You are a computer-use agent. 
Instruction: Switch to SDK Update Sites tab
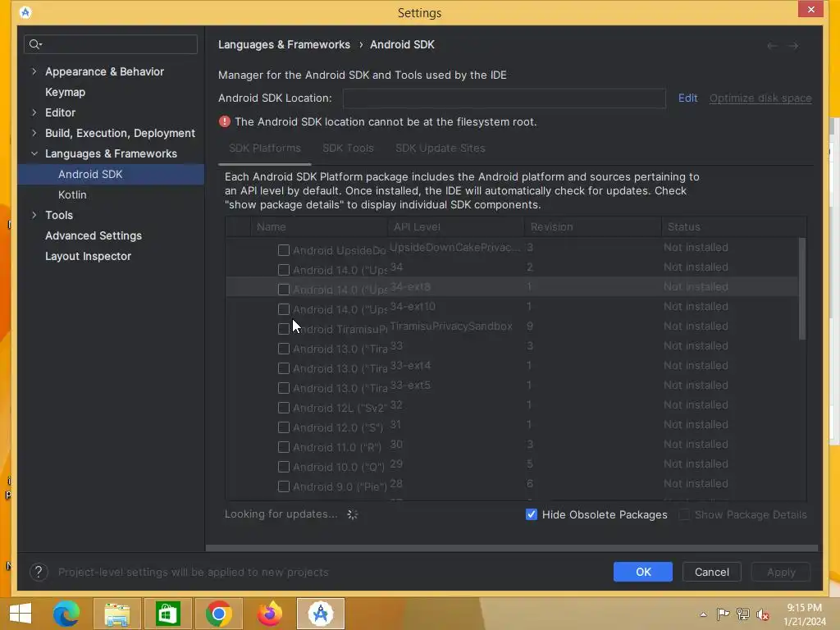(x=440, y=148)
